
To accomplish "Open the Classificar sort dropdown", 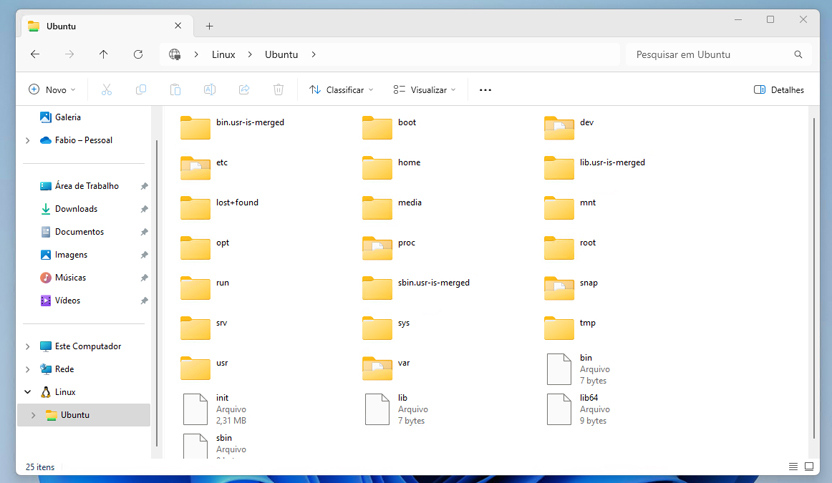I will (x=341, y=90).
